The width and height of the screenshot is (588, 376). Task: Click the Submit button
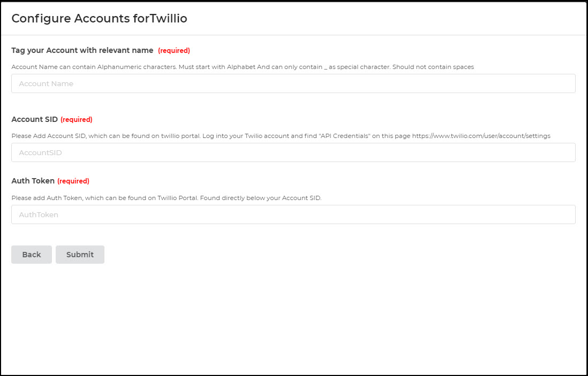tap(80, 255)
